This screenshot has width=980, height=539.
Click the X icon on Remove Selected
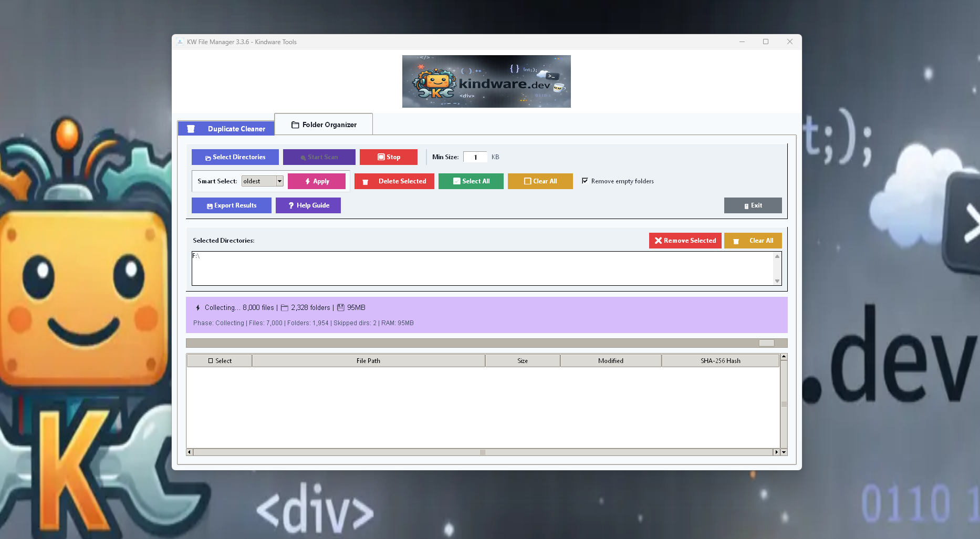[x=658, y=241]
